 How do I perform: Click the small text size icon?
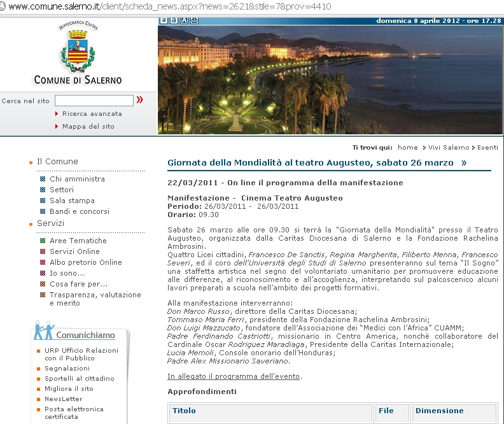pos(164,20)
